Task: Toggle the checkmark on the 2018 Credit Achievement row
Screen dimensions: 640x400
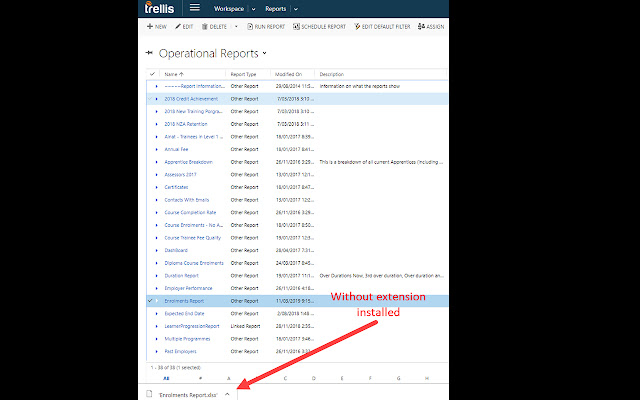Action: pos(150,99)
